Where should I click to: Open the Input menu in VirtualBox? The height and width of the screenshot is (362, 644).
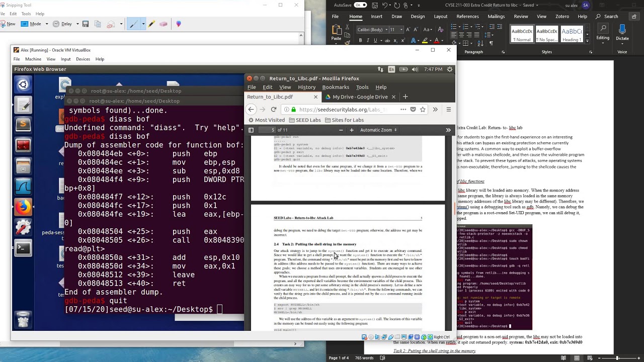tap(65, 59)
